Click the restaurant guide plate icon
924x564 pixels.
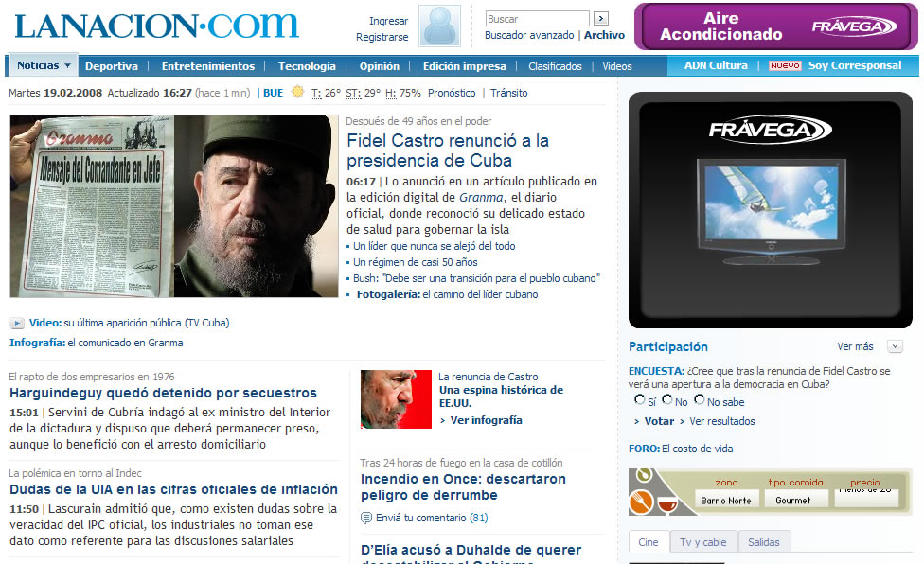640,502
